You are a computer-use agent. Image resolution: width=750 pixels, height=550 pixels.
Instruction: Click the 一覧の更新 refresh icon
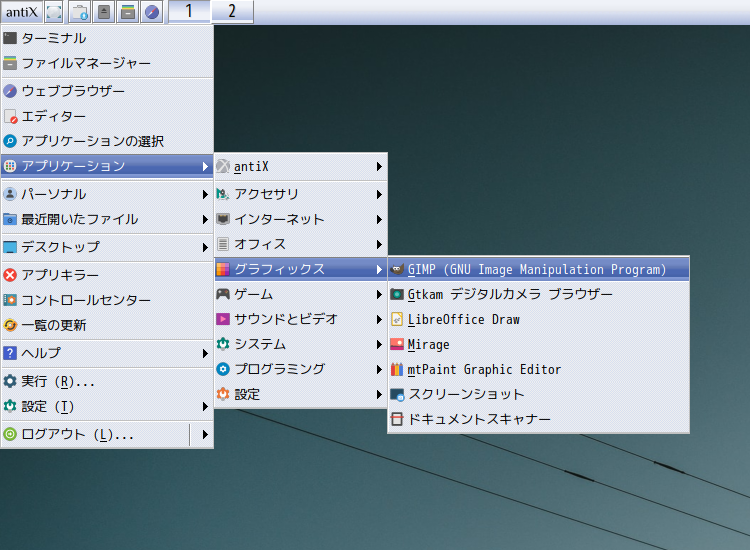pyautogui.click(x=10, y=325)
